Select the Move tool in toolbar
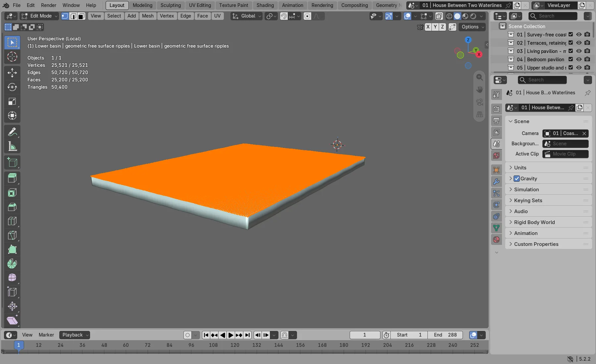Viewport: 596px width, 364px height. pos(12,73)
